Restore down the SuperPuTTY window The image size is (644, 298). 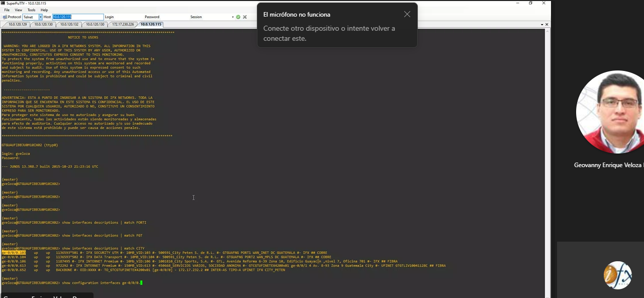530,3
